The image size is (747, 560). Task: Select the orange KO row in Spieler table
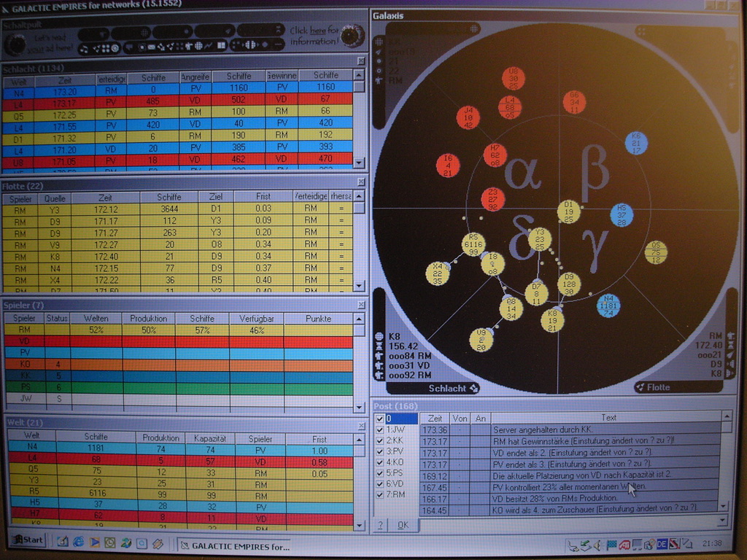179,365
